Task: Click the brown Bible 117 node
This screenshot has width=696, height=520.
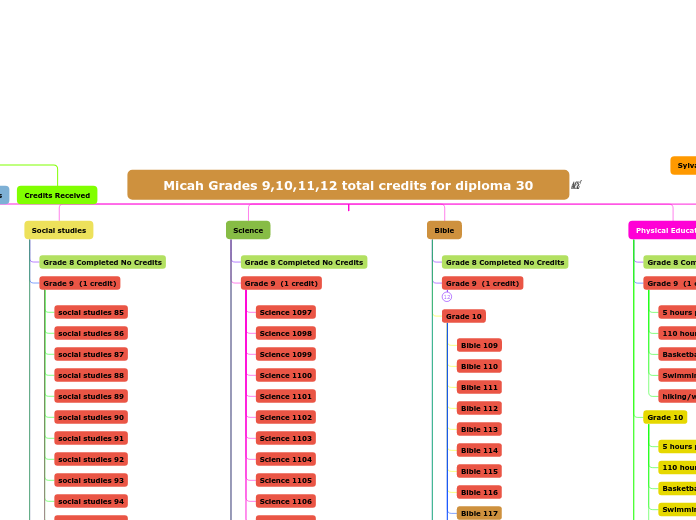Action: click(479, 513)
